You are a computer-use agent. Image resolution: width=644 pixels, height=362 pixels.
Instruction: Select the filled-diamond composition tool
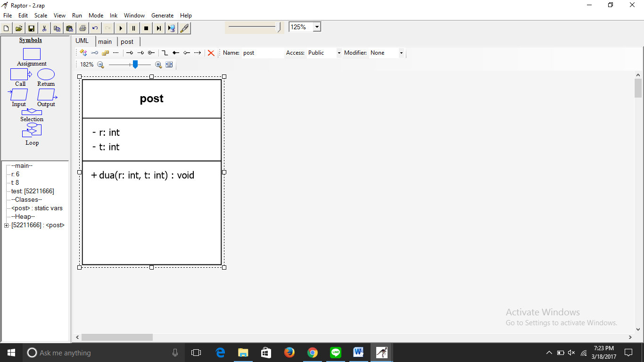click(x=176, y=53)
